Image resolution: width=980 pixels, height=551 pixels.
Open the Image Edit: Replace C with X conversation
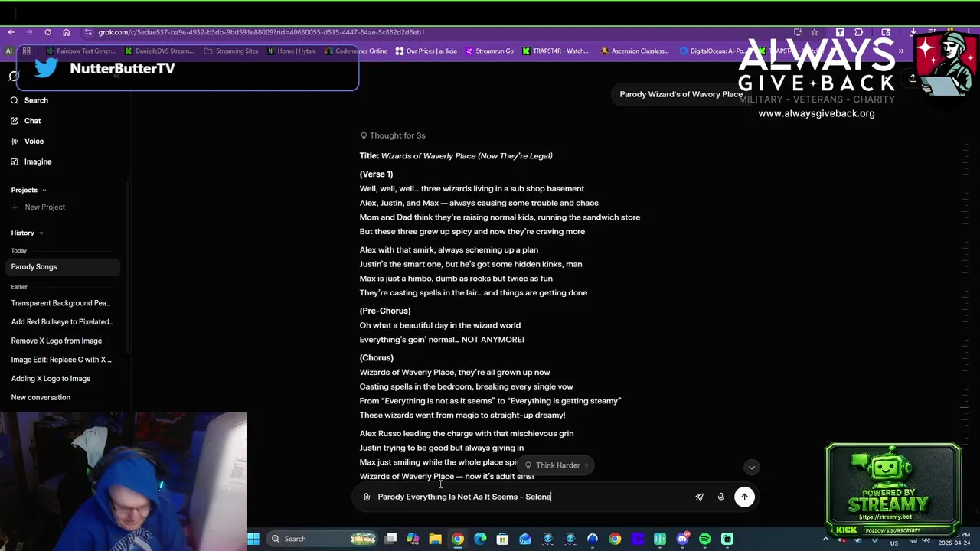point(61,360)
